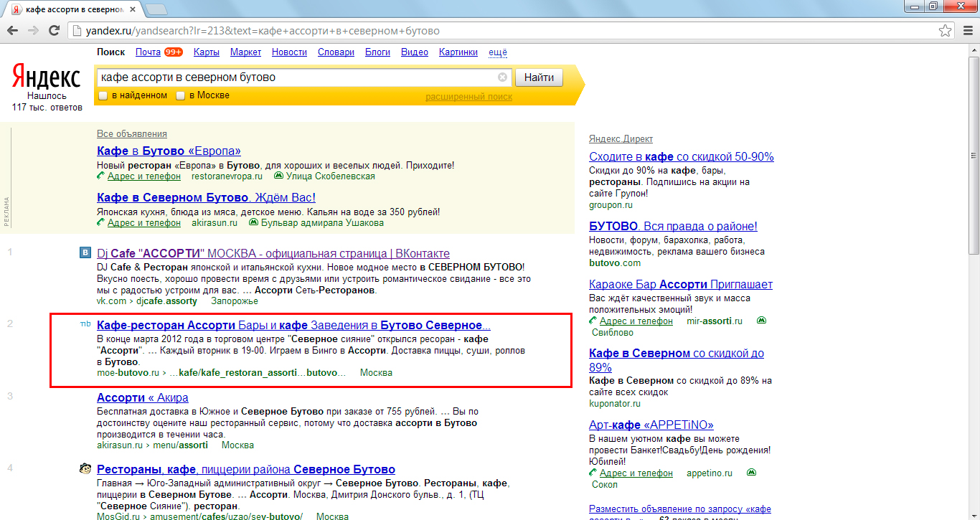Open result 'Кафе-ресторан Ассорти Бары и кафе'

pyautogui.click(x=293, y=325)
